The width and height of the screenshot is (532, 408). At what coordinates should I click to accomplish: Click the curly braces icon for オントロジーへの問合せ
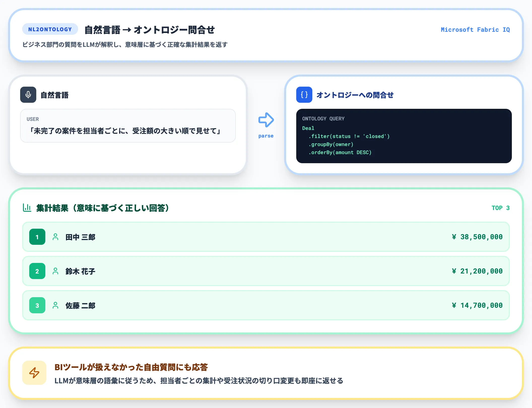(304, 95)
